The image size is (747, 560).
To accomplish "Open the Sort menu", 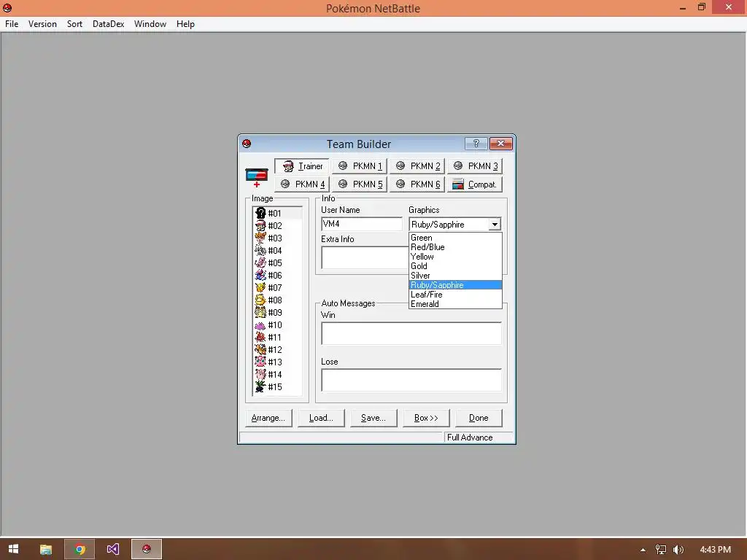I will pyautogui.click(x=75, y=24).
